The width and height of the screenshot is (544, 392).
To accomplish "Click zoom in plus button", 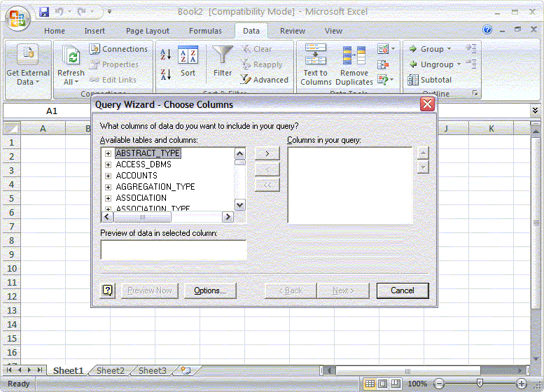I will click(521, 384).
